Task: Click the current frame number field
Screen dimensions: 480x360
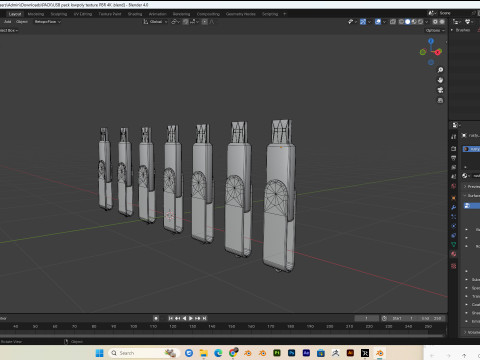Action: (x=367, y=318)
